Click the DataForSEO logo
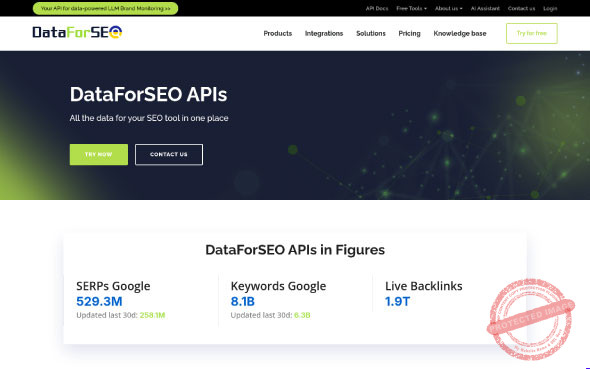Viewport: 590px width, 369px height. tap(77, 32)
